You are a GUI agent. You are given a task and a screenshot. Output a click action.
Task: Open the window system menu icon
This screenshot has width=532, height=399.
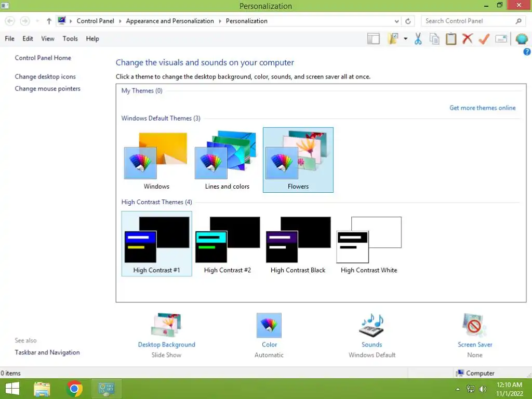point(5,5)
